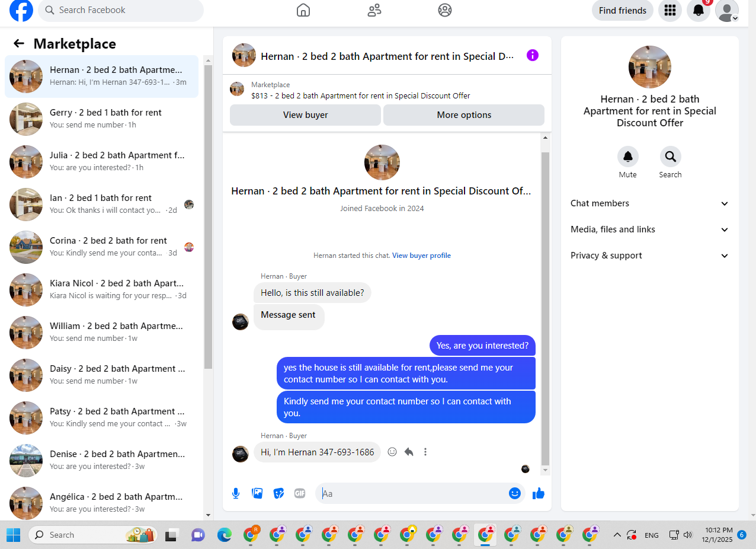The image size is (756, 549).
Task: Click the "Hello, is this still available?" message
Action: coord(312,293)
